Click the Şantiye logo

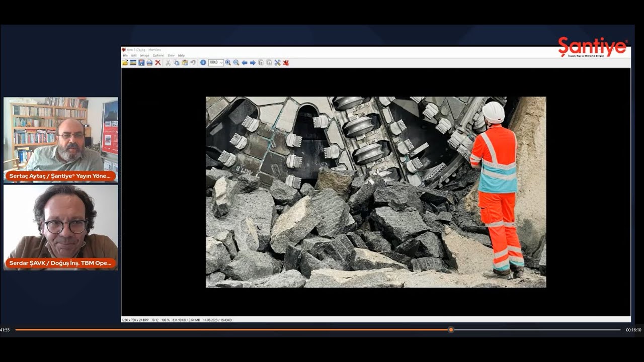click(x=593, y=47)
